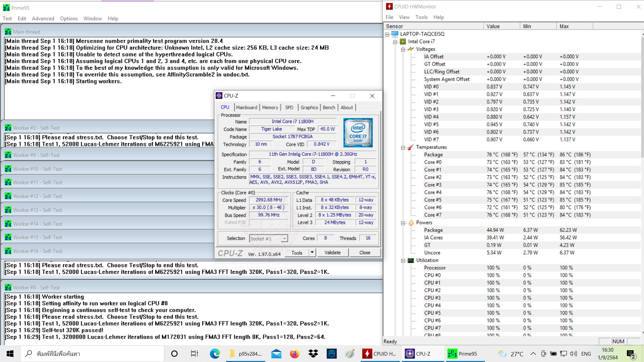Click the Voltages lightning bolt icon
Image resolution: width=644 pixels, height=362 pixels.
point(411,49)
